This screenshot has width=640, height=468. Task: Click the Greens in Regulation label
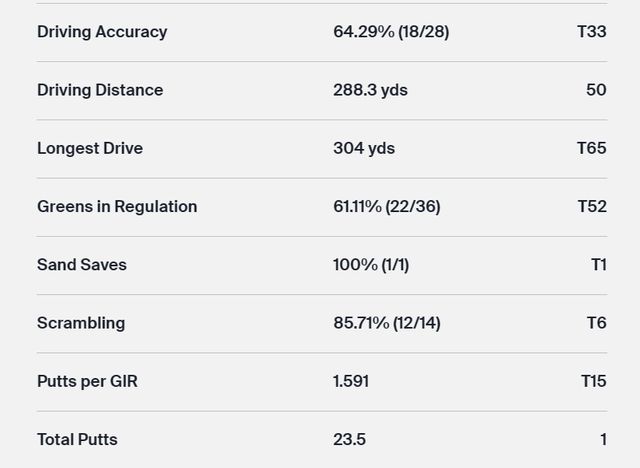click(117, 207)
